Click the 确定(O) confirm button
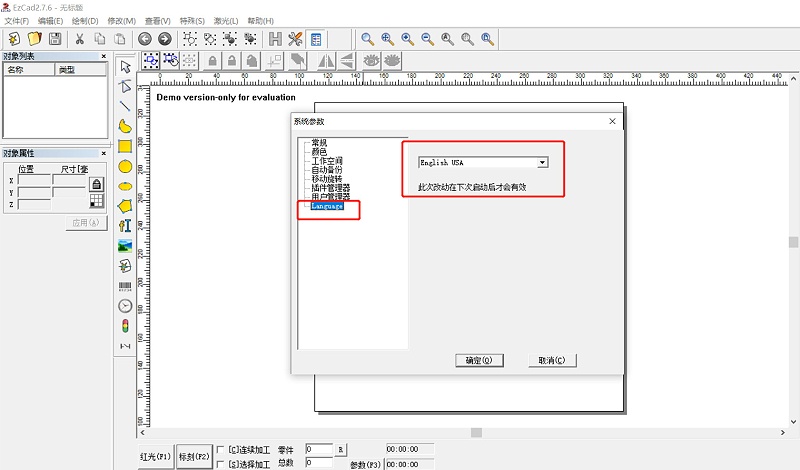 point(472,360)
